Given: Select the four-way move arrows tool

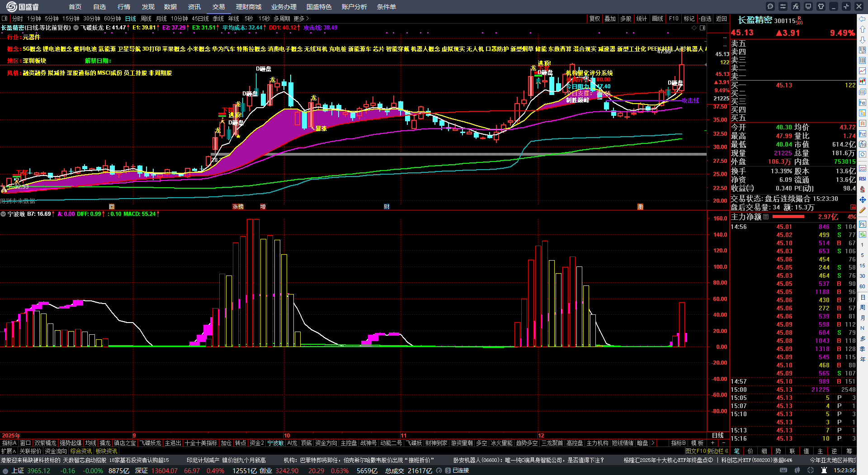Looking at the screenshot, I should (x=863, y=199).
